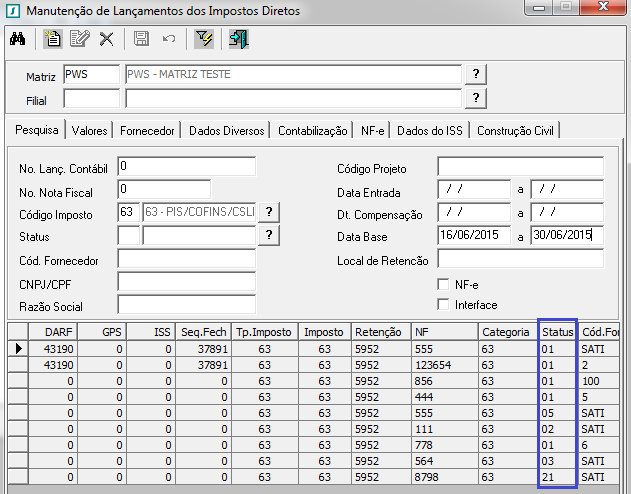Switch to the Valores tab
This screenshot has width=631, height=494.
coord(90,131)
